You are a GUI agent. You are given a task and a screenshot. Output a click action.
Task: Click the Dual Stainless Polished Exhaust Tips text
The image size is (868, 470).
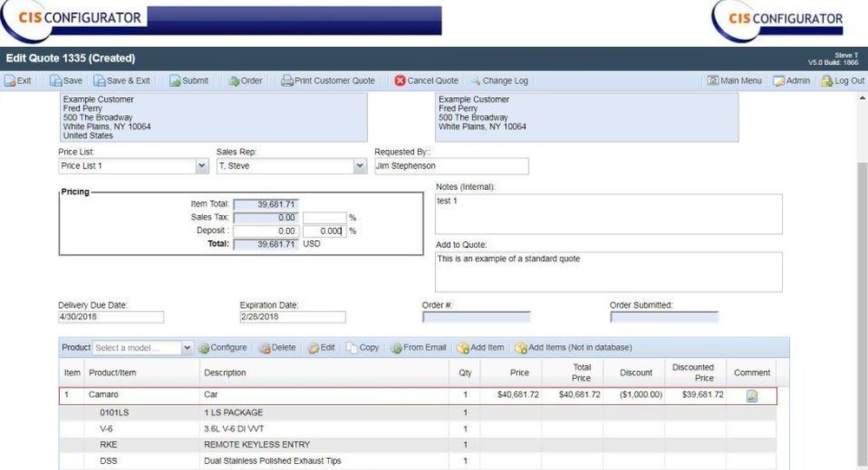(x=273, y=460)
